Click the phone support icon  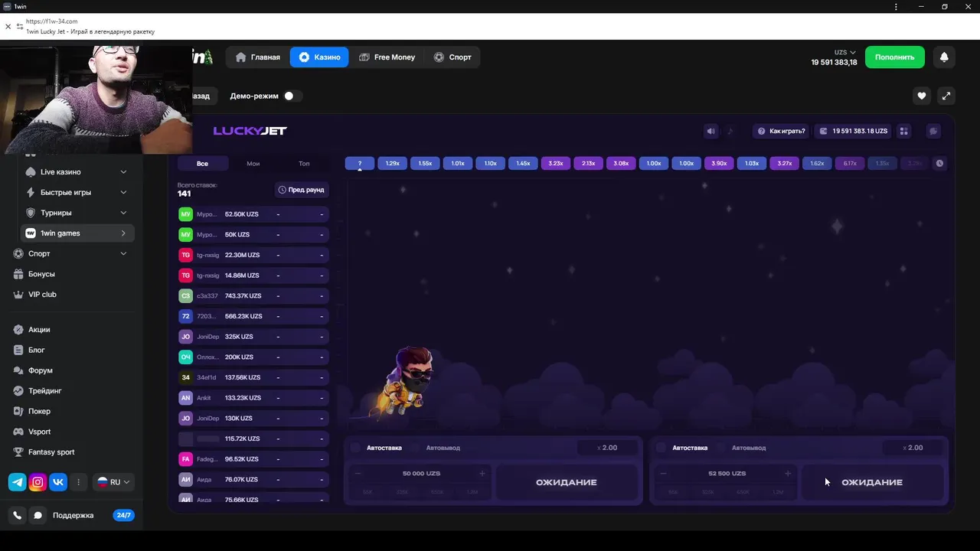(18, 515)
